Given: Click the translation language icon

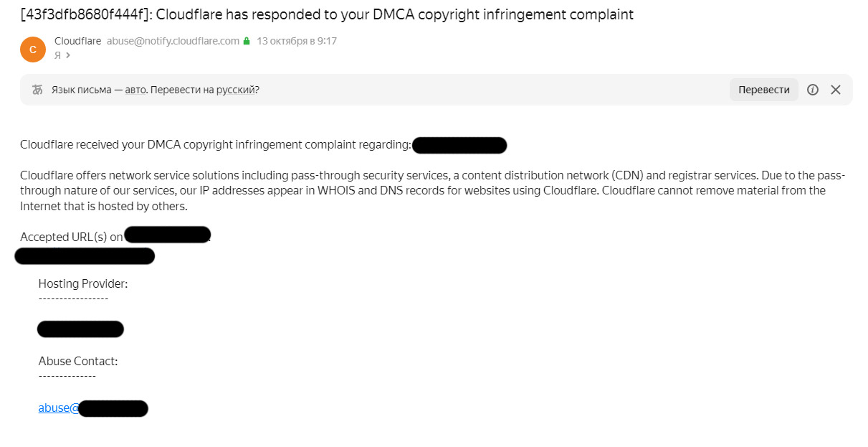Looking at the screenshot, I should (37, 90).
